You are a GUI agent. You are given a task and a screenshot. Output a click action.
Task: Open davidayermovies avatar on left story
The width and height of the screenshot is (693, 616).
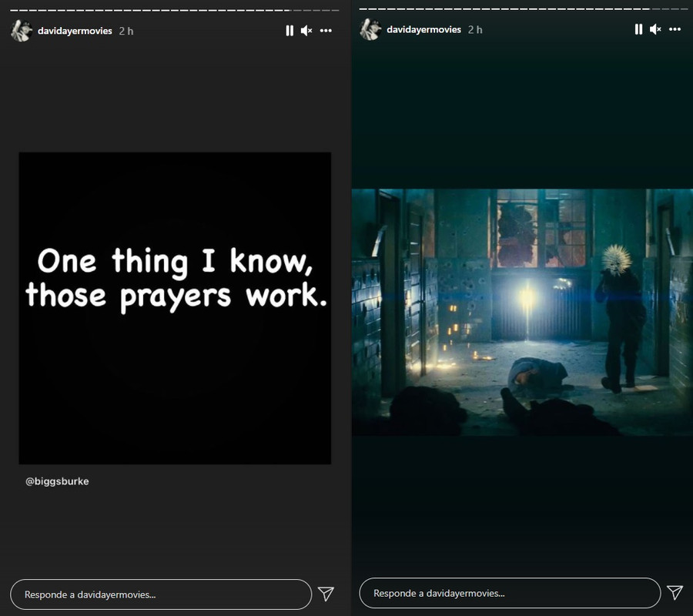click(x=22, y=31)
